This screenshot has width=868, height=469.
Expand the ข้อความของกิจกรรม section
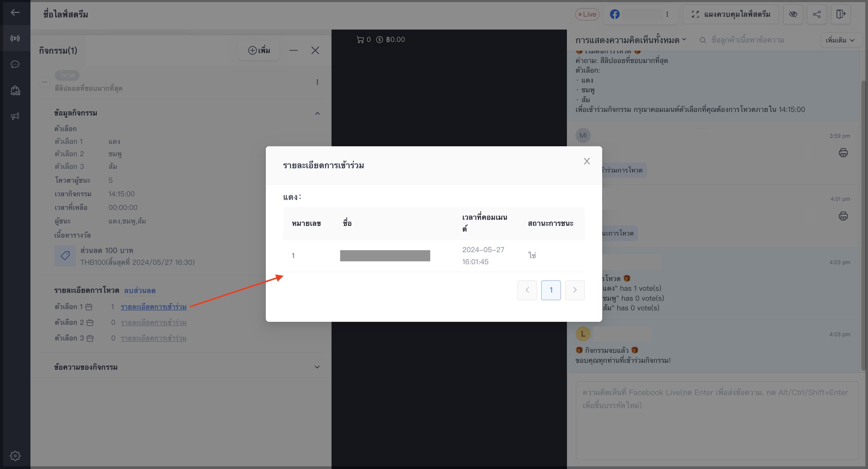point(317,367)
